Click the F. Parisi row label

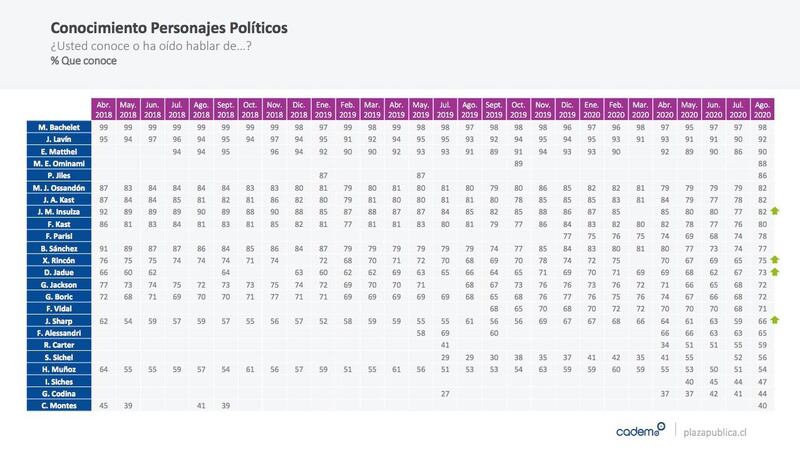point(59,236)
